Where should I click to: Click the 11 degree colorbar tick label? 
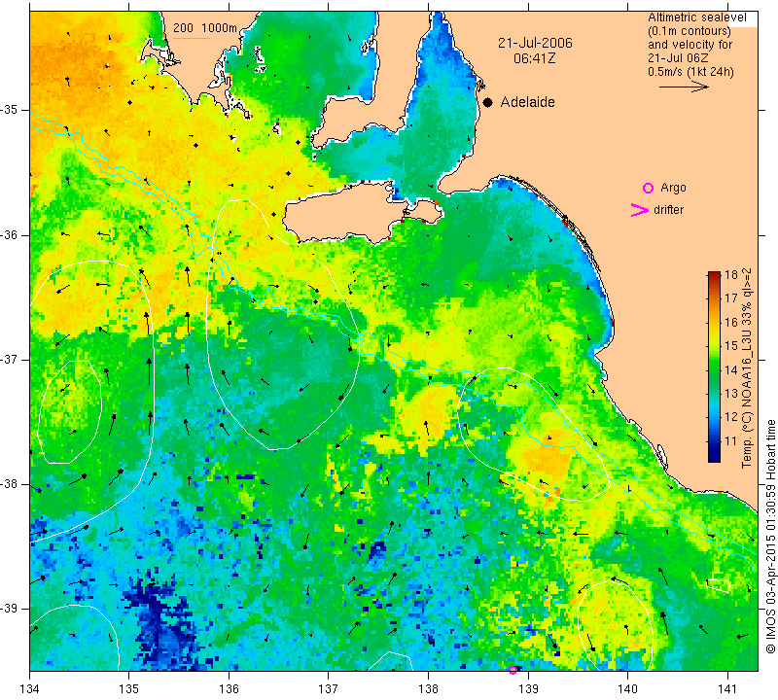pos(731,440)
